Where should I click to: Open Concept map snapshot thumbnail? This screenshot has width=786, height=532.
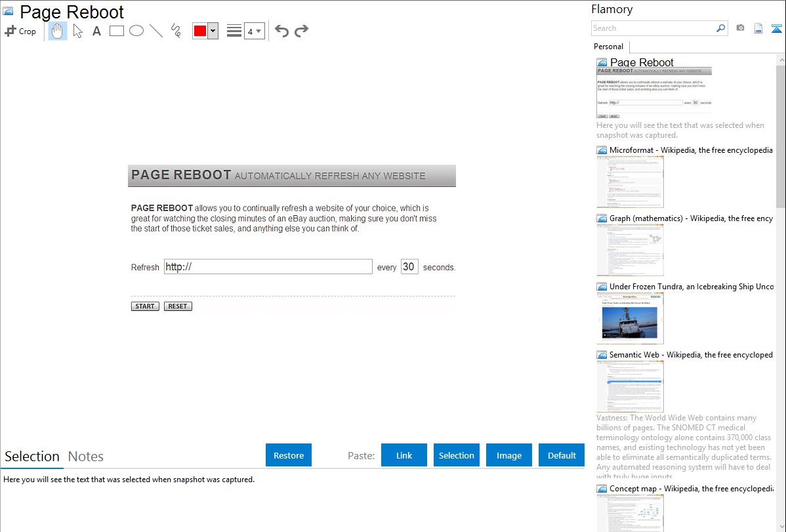pyautogui.click(x=630, y=513)
